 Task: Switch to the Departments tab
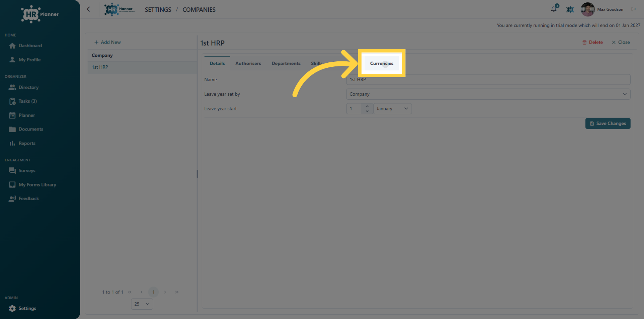tap(286, 63)
